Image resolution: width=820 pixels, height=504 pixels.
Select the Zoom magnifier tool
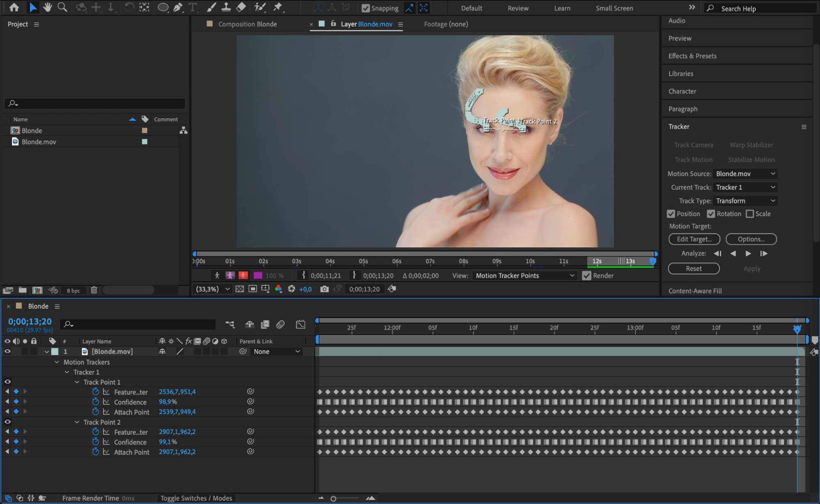point(62,7)
